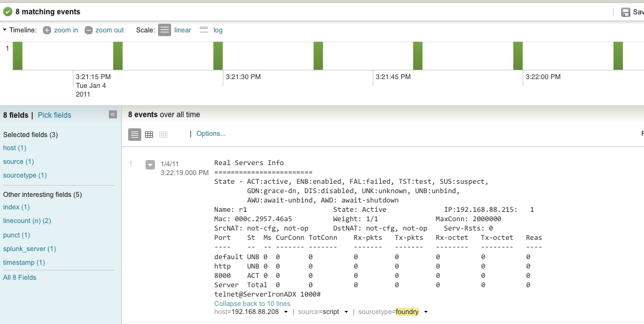The image size is (644, 324).
Task: Click the timeline bar between 3:21:30 and 3:21:45
Action: [319, 55]
